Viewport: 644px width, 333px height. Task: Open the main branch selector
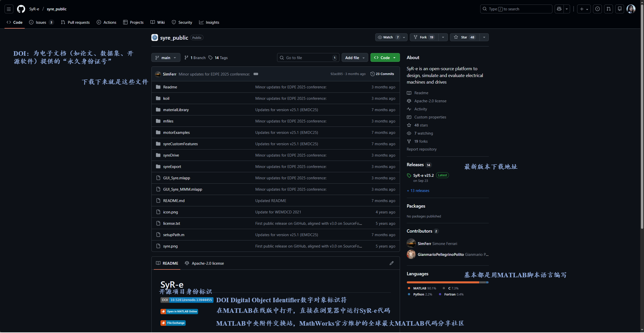(166, 58)
